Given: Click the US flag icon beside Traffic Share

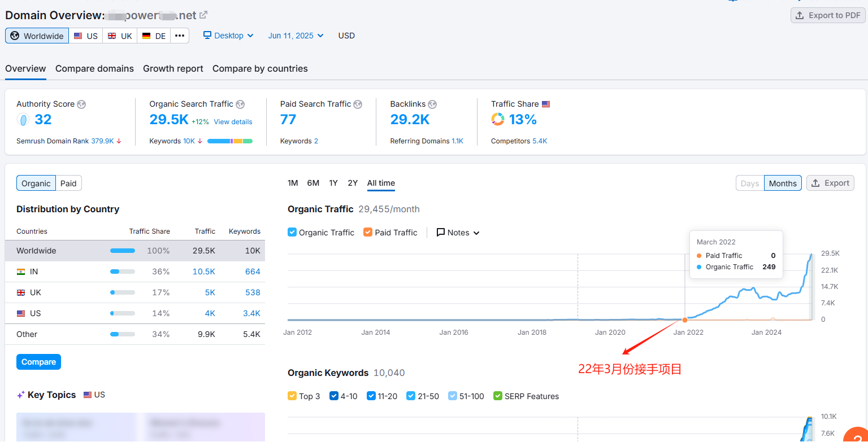Looking at the screenshot, I should pos(546,104).
